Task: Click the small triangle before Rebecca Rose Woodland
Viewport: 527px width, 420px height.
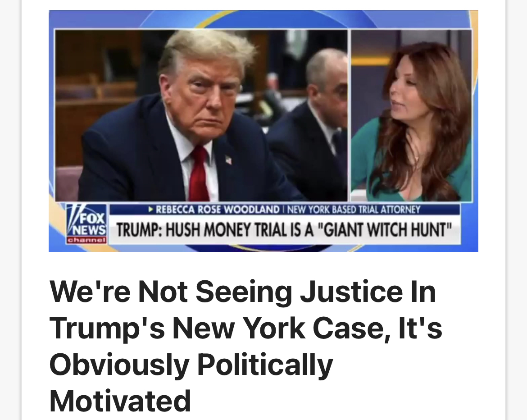Action: pos(151,210)
